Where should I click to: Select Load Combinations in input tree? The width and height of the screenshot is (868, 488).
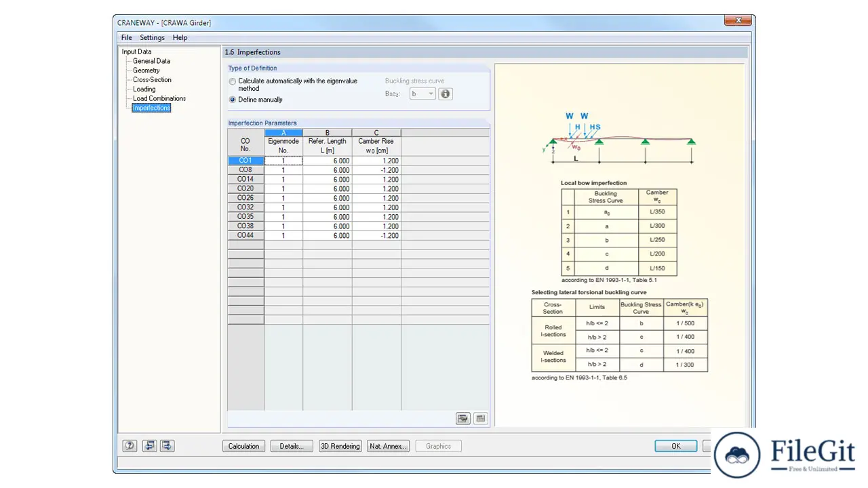click(159, 98)
